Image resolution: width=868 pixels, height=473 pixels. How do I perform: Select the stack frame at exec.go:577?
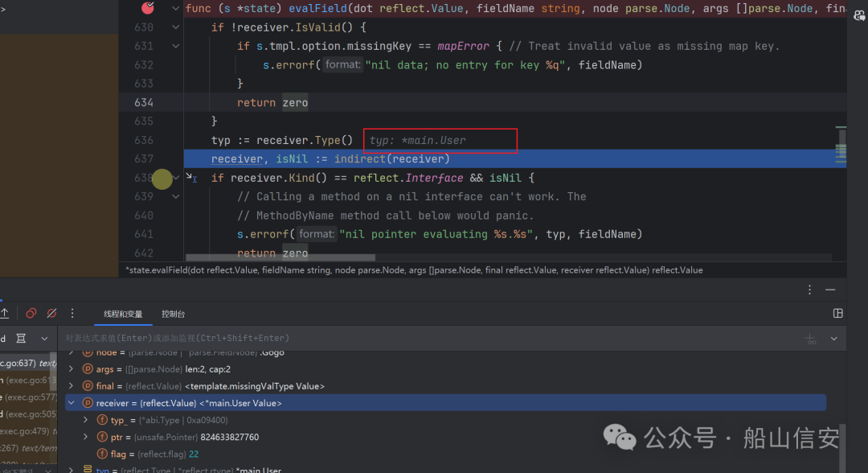[27, 397]
